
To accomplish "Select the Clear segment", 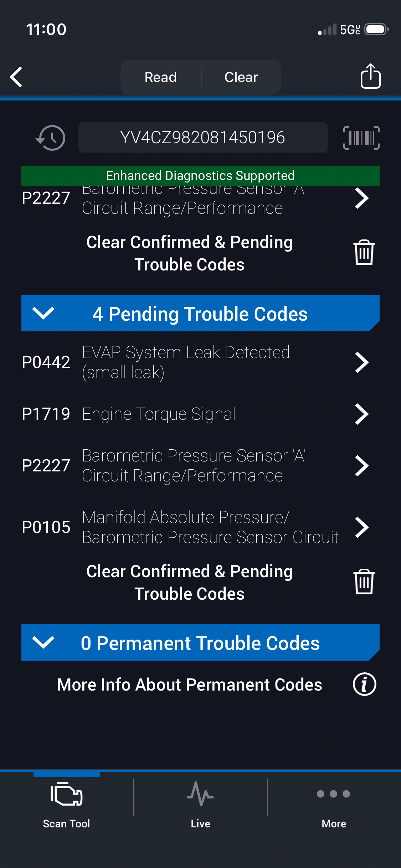I will click(241, 77).
